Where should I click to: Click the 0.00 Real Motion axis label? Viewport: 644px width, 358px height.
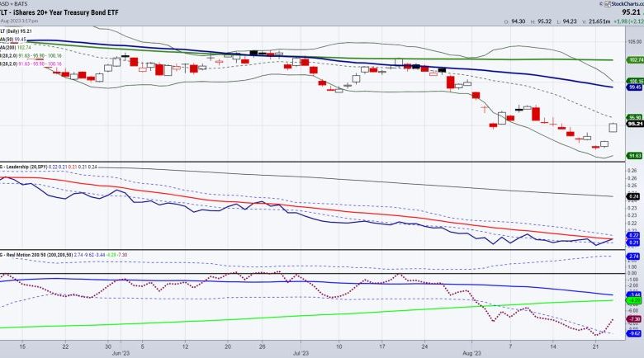(x=633, y=273)
